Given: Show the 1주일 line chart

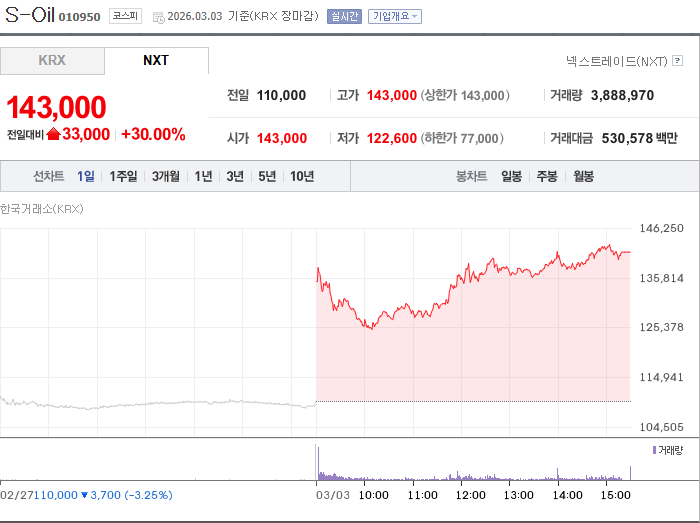Looking at the screenshot, I should point(123,176).
